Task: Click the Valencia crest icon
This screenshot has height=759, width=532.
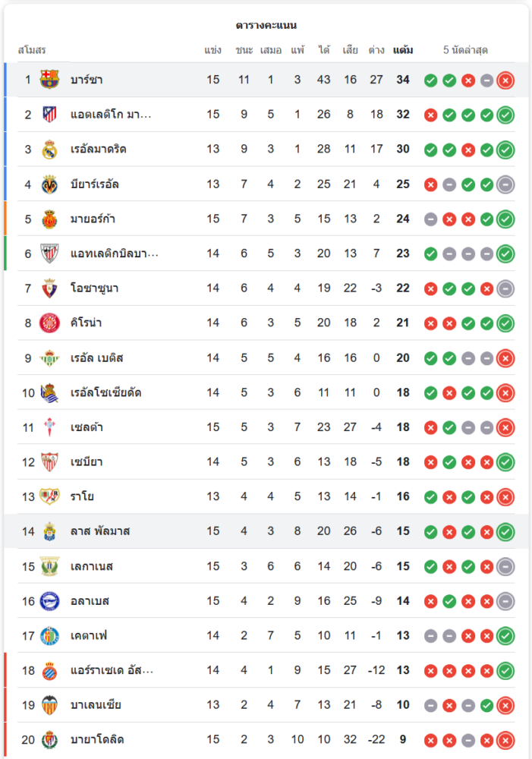Action: click(49, 705)
